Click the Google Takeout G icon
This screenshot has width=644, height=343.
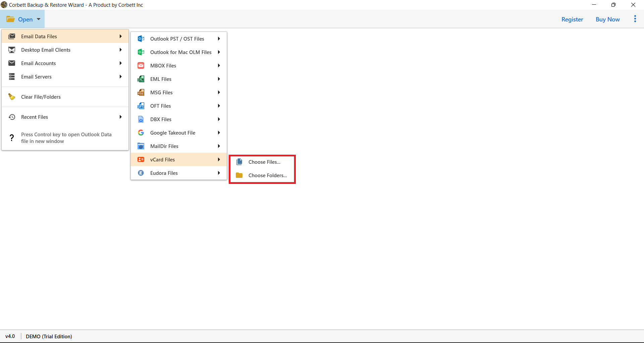coord(141,133)
